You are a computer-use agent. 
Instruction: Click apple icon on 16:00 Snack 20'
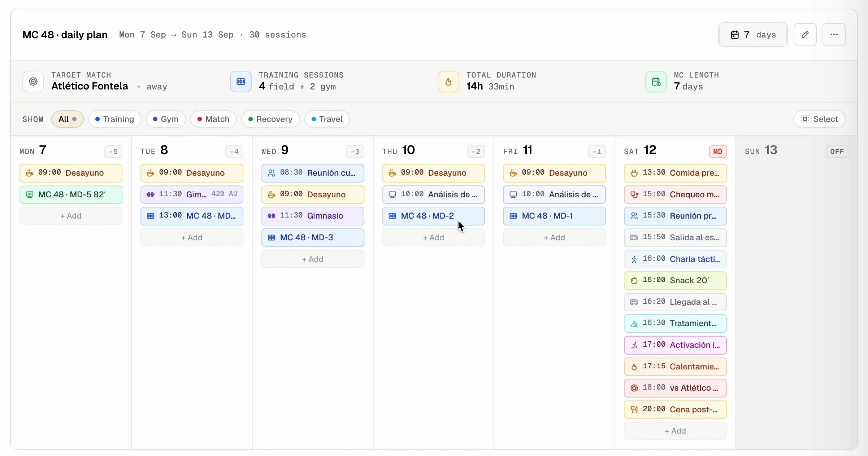click(634, 281)
